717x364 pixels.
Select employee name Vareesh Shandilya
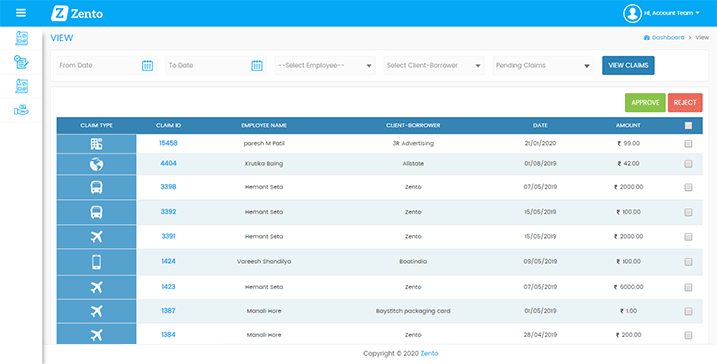264,262
